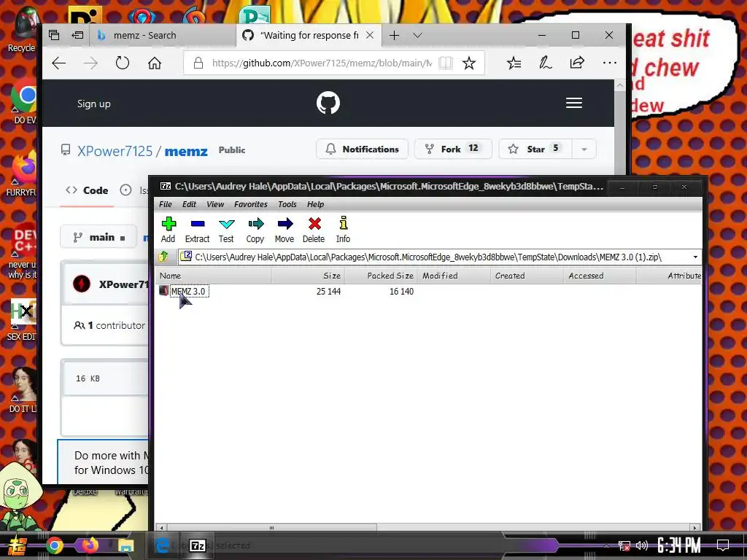Add page to favorites with star icon
747x560 pixels.
click(x=469, y=63)
